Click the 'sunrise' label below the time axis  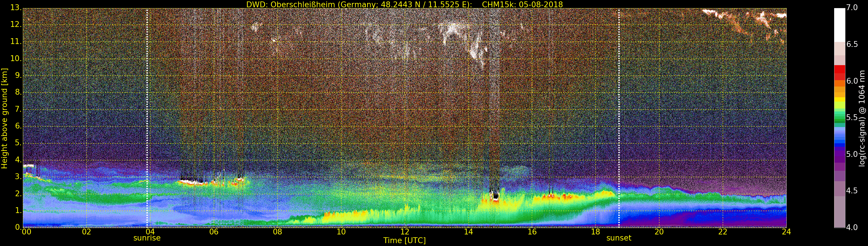coord(147,238)
